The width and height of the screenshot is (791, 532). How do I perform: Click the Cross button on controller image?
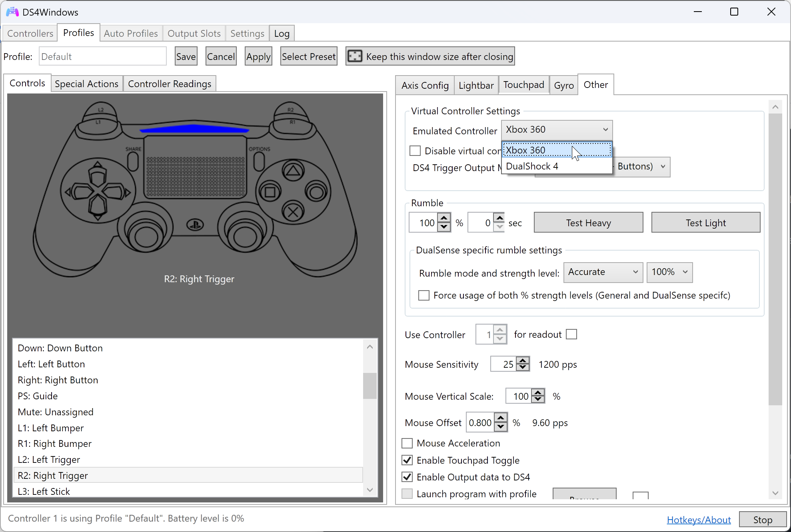(293, 212)
